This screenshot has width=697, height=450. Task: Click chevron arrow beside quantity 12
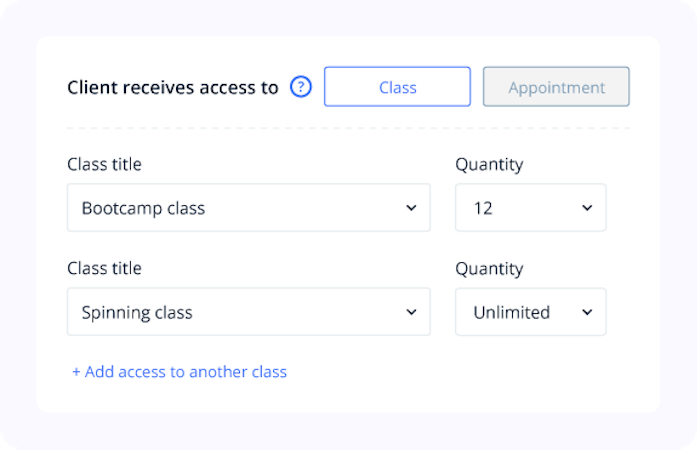pos(586,208)
